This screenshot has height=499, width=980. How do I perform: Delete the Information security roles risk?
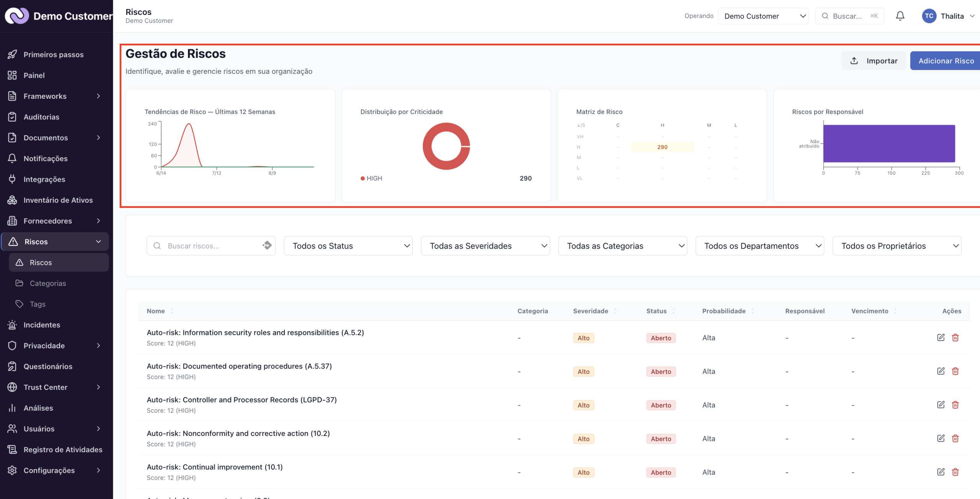coord(955,338)
